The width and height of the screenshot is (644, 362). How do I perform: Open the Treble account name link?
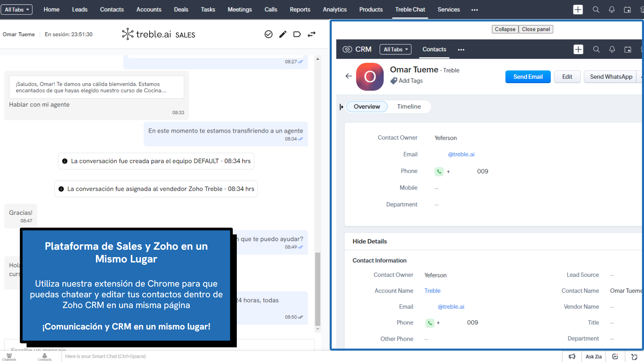(432, 291)
